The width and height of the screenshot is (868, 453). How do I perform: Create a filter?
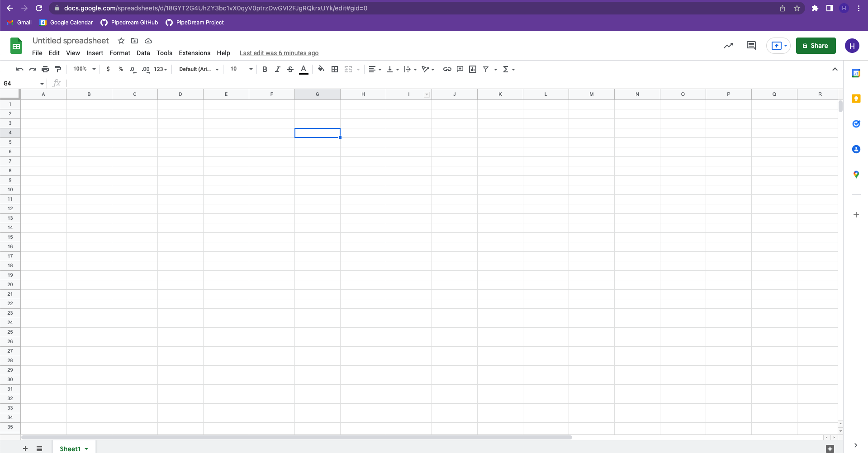click(x=486, y=69)
